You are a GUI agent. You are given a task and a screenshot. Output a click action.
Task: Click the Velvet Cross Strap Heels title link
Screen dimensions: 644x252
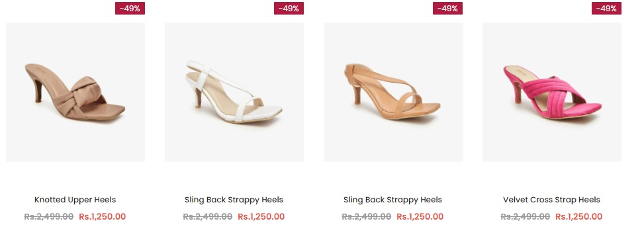click(x=551, y=200)
